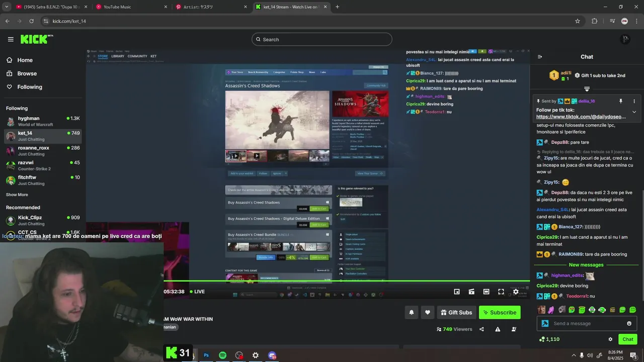Toggle system volume icon in tray
The width and height of the screenshot is (644, 362).
click(x=590, y=355)
